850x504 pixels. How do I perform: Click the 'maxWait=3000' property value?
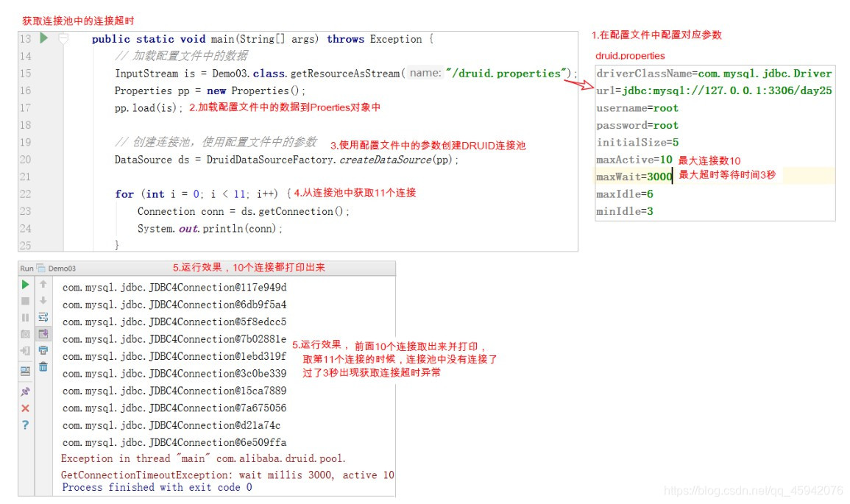(659, 177)
